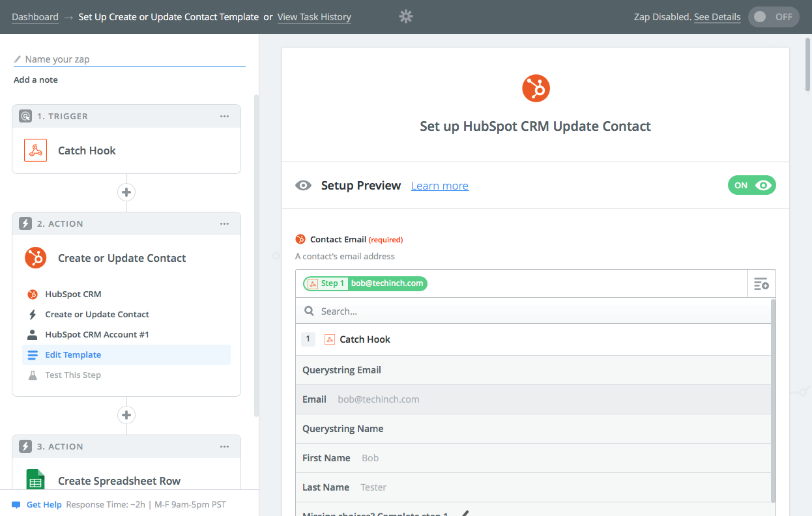The width and height of the screenshot is (812, 516).
Task: Open the options menu for step 1 Trigger
Action: (224, 116)
